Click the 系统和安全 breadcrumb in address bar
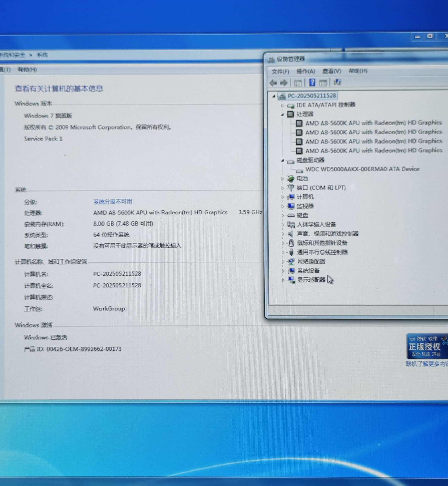 12,55
